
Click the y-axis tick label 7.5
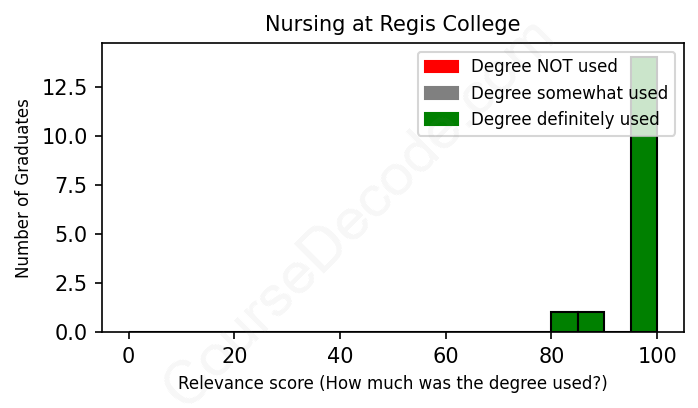(x=77, y=185)
